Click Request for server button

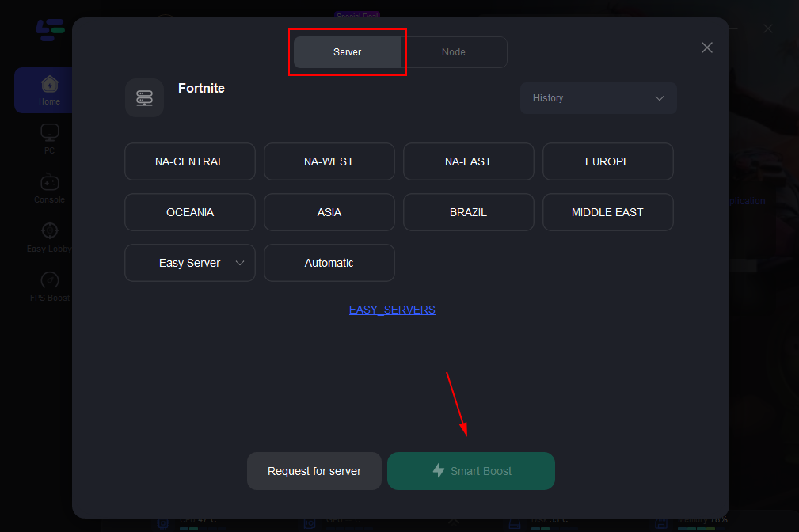314,471
